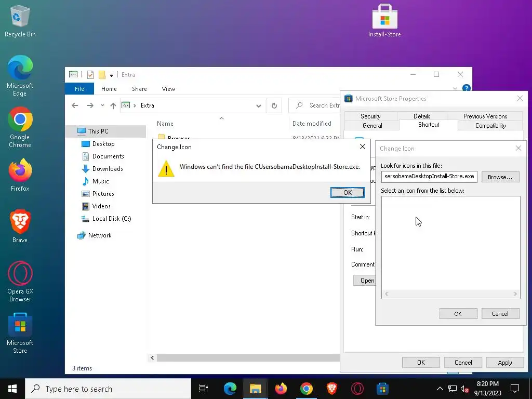Switch to the Previous Versions tab
This screenshot has width=532, height=399.
[x=485, y=116]
